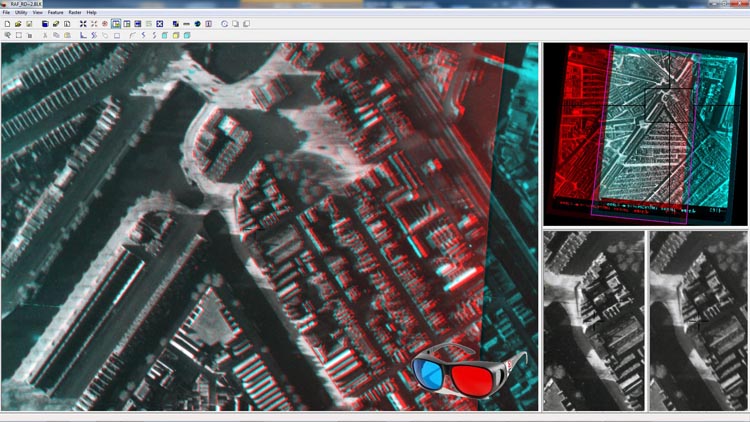Click the dark globe toolbar icon
750x422 pixels.
coord(198,24)
